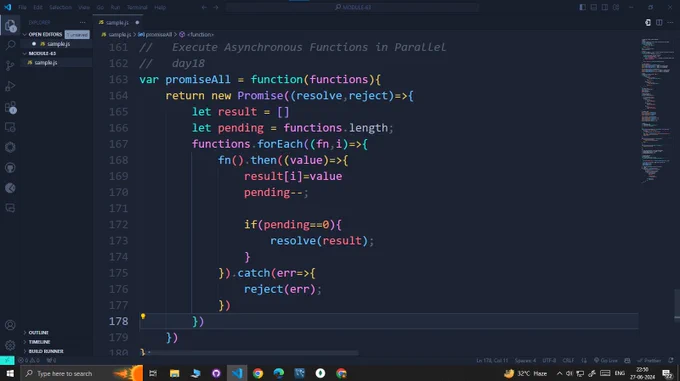Screen dimensions: 680x381
Task: Click sample.js in the breadcrumb
Action: coord(116,34)
